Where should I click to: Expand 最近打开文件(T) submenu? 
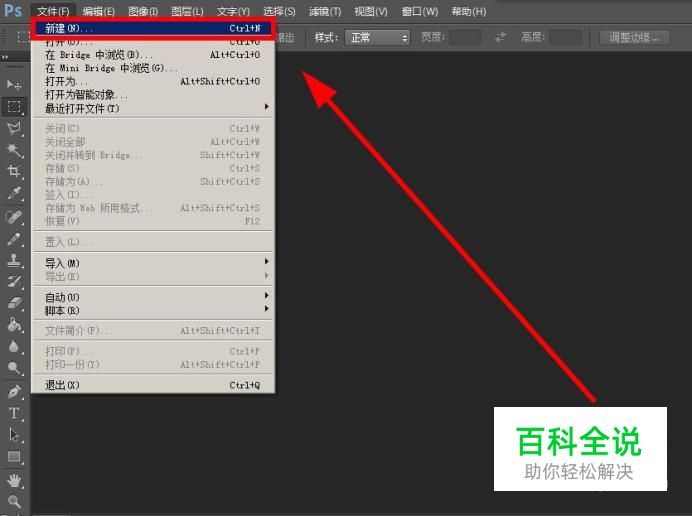[x=153, y=108]
